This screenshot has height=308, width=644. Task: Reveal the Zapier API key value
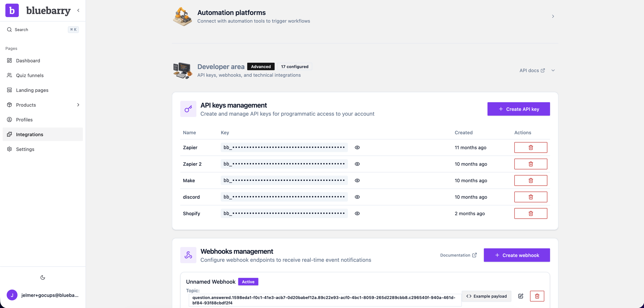(357, 147)
